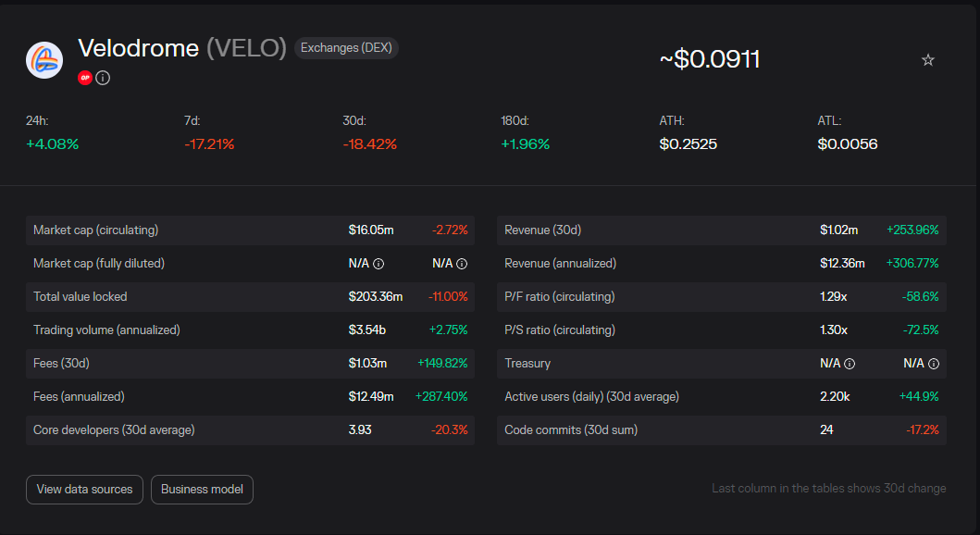This screenshot has width=980, height=535.
Task: Open the Business model button
Action: (x=202, y=490)
